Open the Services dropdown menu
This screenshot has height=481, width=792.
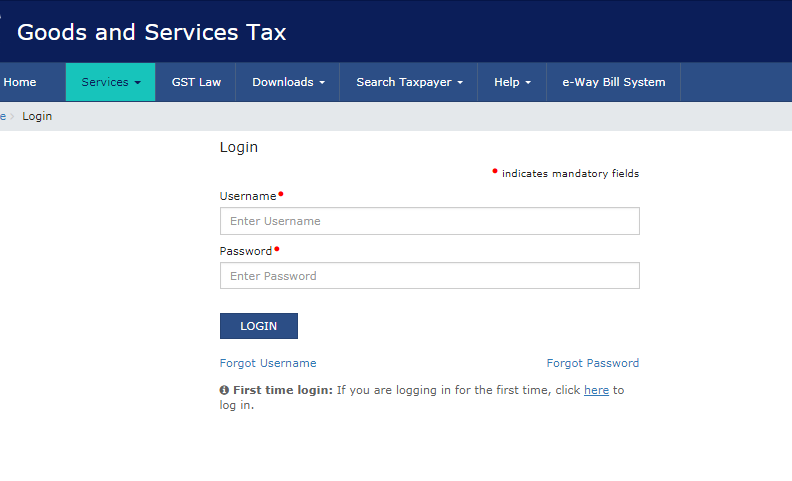(x=110, y=82)
